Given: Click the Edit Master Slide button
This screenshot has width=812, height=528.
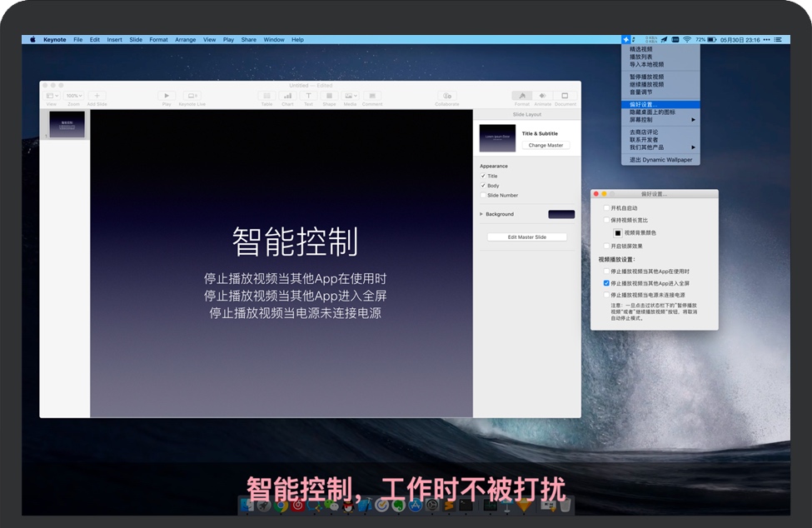Looking at the screenshot, I should 527,237.
